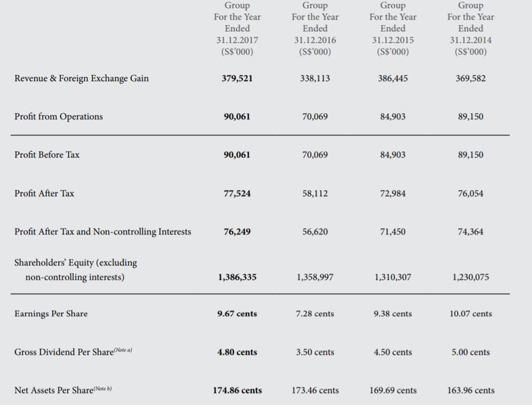Click the Revenue & Foreign Exchange Gain label
The height and width of the screenshot is (405, 532).
81,78
